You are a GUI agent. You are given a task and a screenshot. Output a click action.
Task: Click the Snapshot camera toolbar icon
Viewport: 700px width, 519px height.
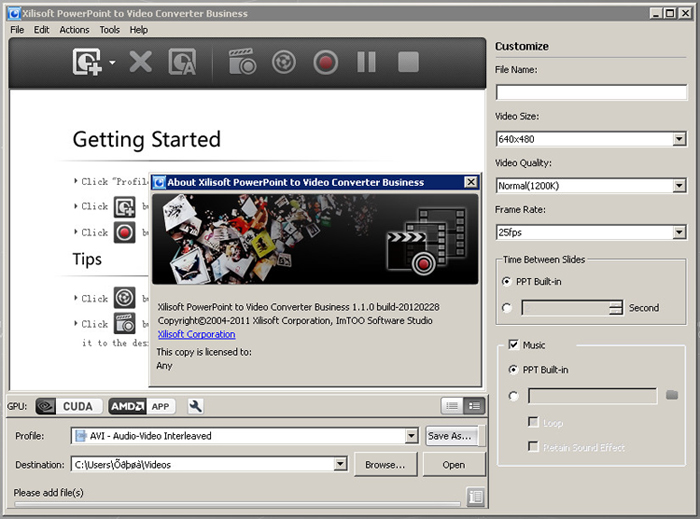tap(242, 62)
